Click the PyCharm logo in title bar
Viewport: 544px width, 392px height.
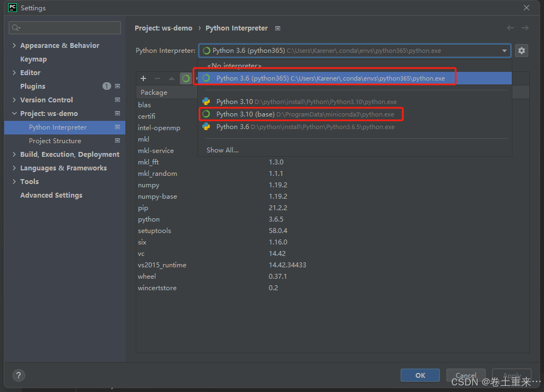click(x=12, y=8)
